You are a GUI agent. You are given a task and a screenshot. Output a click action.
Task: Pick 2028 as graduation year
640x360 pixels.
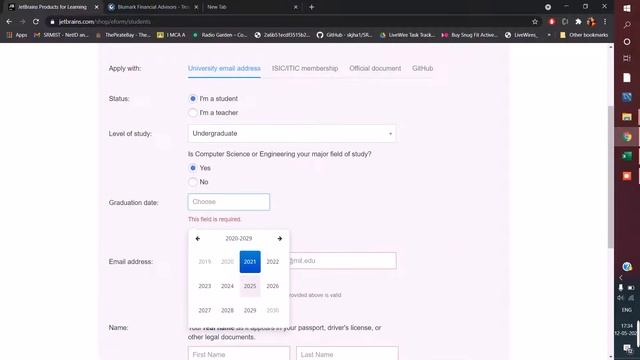click(x=227, y=311)
